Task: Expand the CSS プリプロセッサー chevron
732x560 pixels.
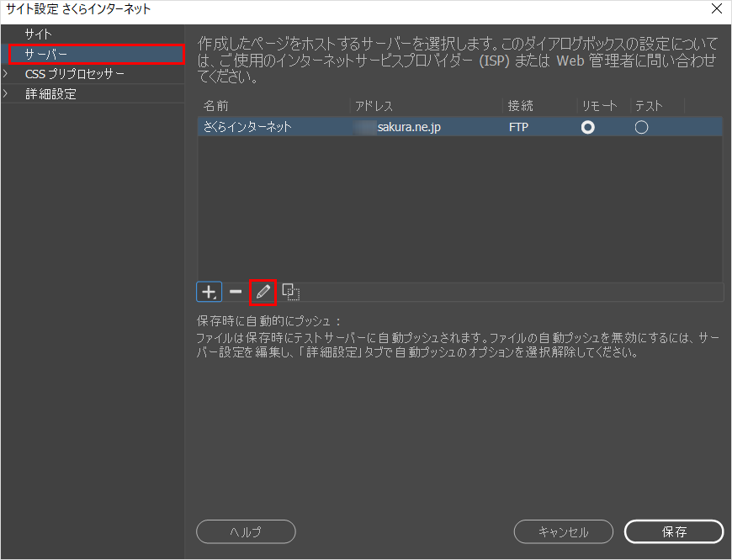Action: (7, 74)
